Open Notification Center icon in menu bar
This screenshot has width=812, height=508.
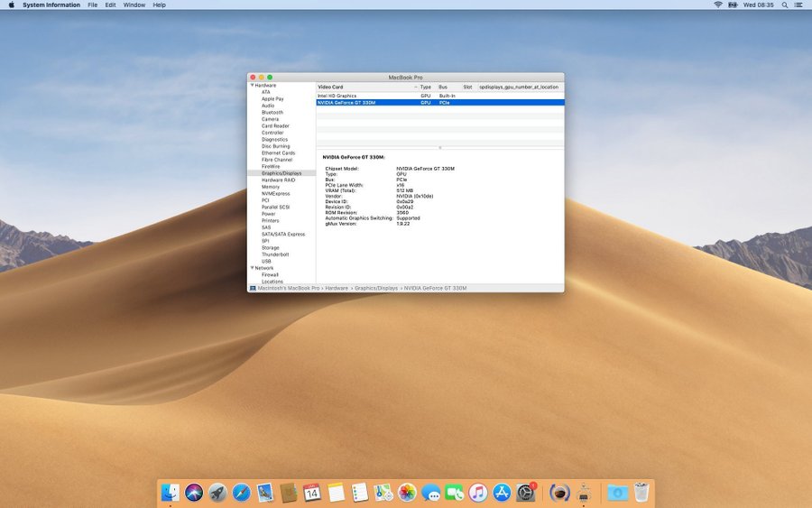pyautogui.click(x=800, y=5)
